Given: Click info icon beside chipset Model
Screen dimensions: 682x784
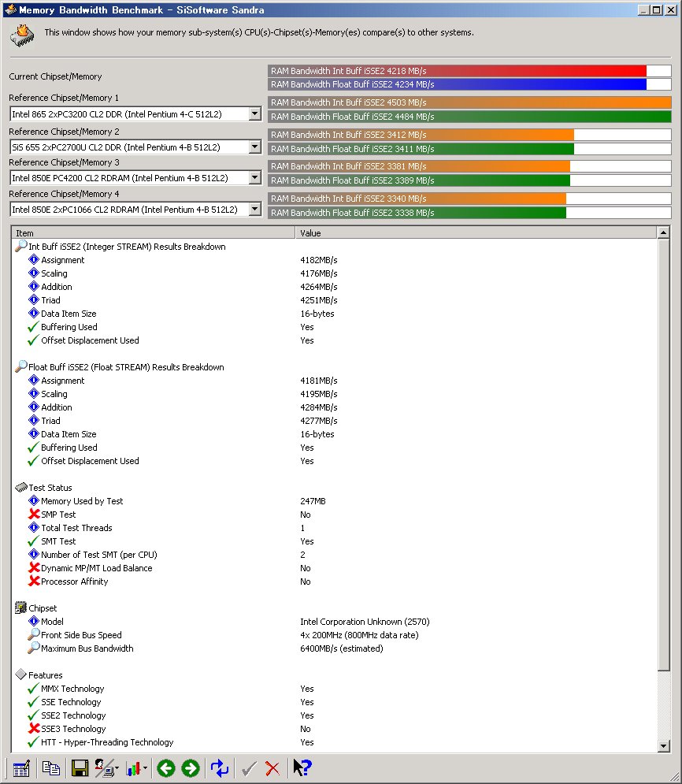Looking at the screenshot, I should tap(34, 621).
